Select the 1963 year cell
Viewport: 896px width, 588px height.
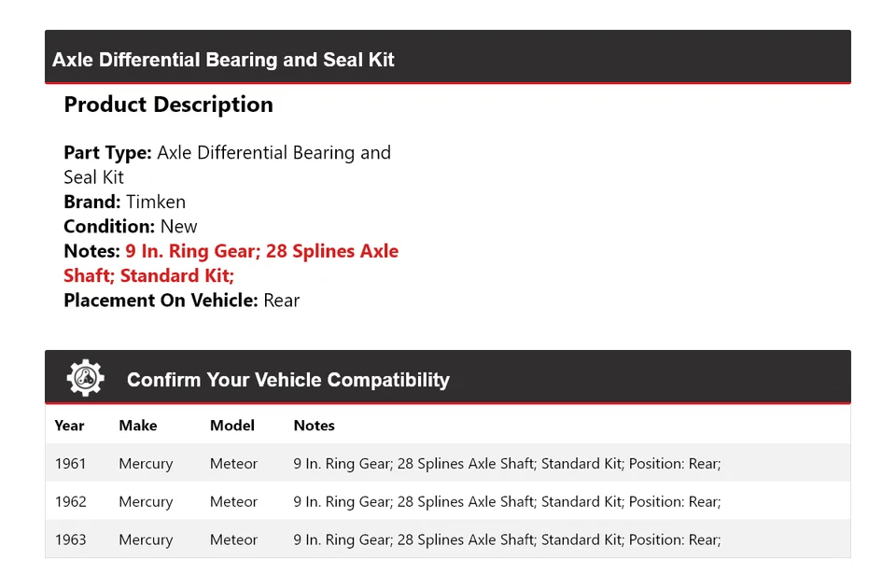(70, 539)
